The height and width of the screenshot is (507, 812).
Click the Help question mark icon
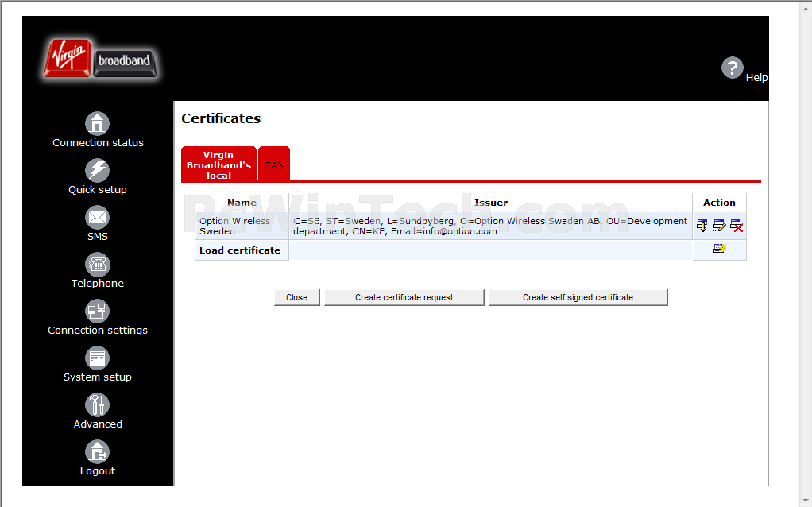coord(733,68)
